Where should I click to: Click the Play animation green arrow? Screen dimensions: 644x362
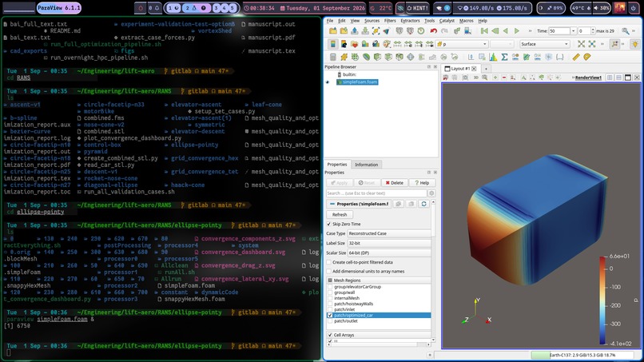[x=517, y=31]
